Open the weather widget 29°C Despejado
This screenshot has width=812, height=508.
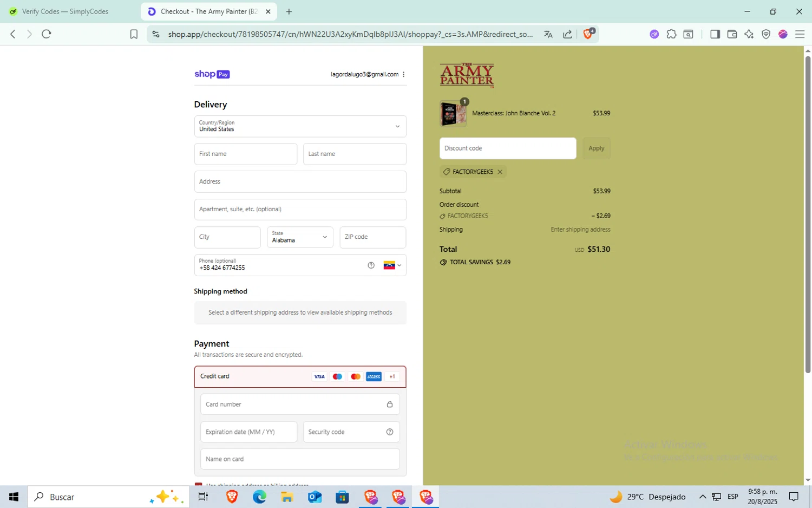point(647,497)
